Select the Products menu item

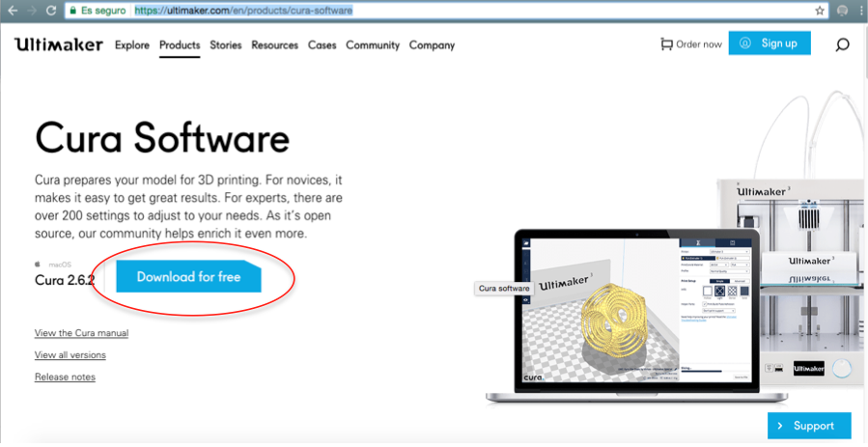180,45
